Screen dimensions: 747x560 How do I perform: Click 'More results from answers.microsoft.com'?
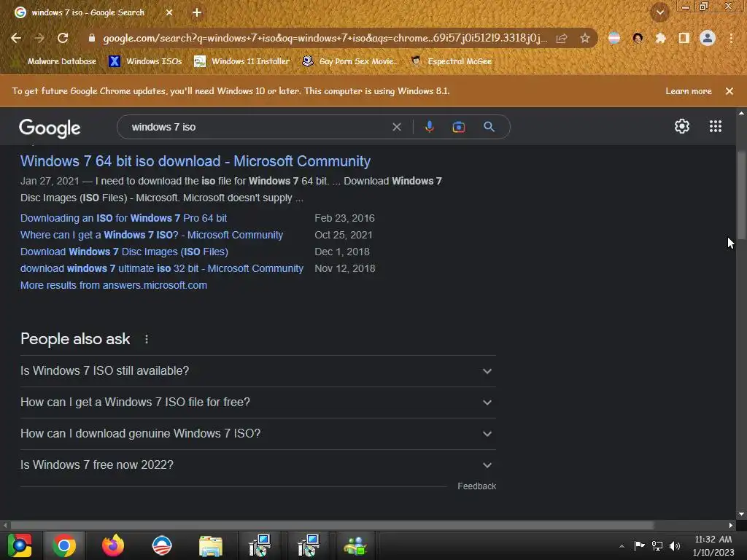114,285
